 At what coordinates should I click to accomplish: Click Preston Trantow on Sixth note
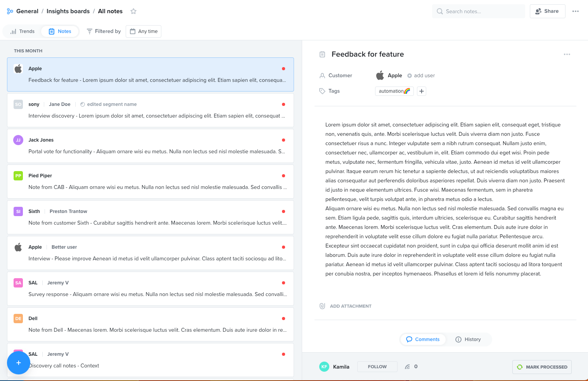click(x=68, y=211)
